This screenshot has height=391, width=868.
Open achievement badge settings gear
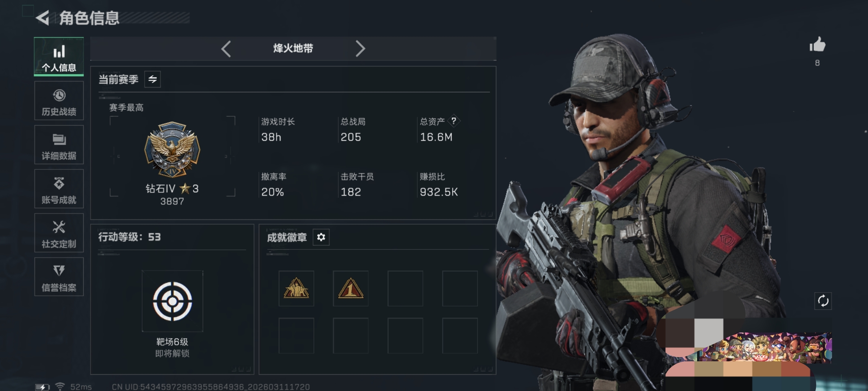coord(321,237)
